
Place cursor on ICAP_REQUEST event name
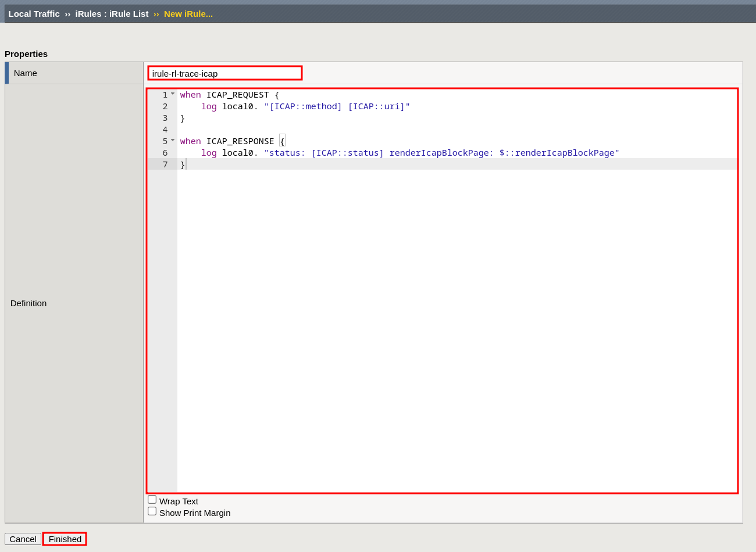pyautogui.click(x=237, y=95)
